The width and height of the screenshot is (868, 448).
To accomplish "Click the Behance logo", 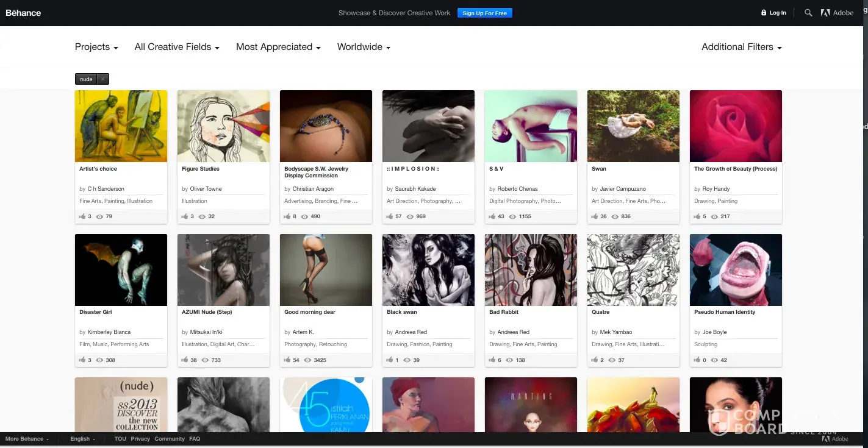I will pos(23,13).
